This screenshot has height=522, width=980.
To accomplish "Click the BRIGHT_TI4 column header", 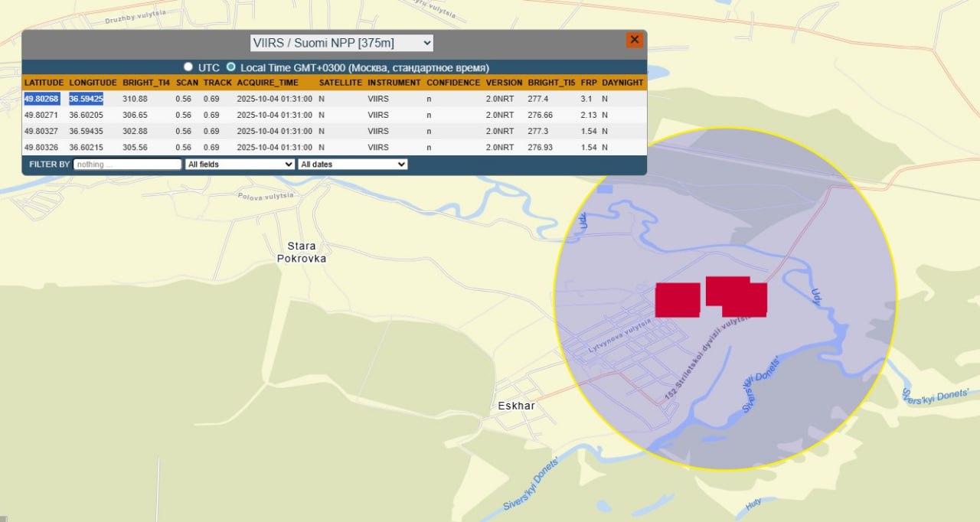I will point(145,83).
